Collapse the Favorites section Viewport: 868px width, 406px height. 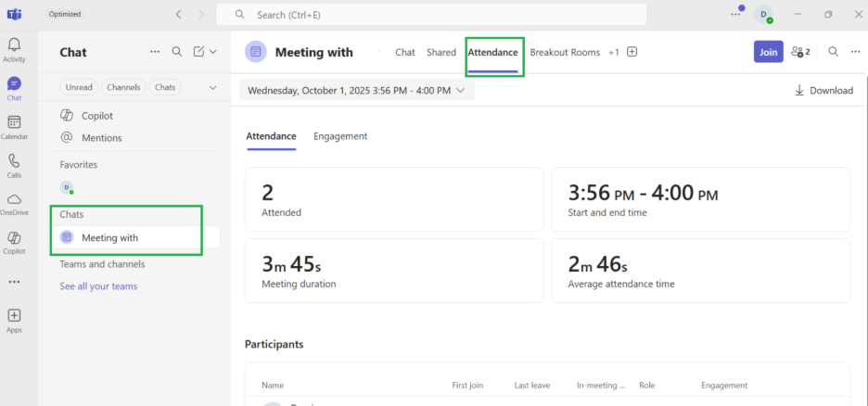click(x=79, y=165)
